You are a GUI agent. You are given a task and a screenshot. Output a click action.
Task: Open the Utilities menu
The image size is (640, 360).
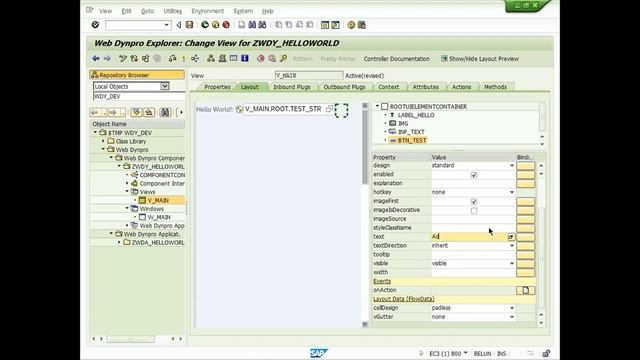click(x=173, y=11)
